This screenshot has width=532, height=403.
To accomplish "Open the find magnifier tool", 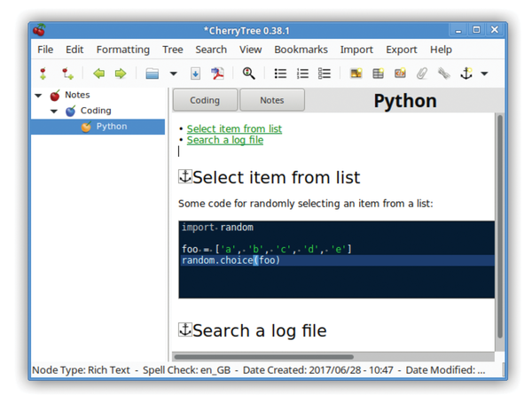I will click(x=248, y=74).
